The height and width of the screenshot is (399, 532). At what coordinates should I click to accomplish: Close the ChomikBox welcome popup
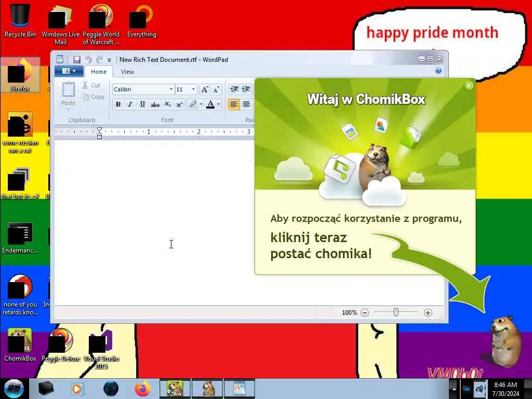click(x=469, y=86)
